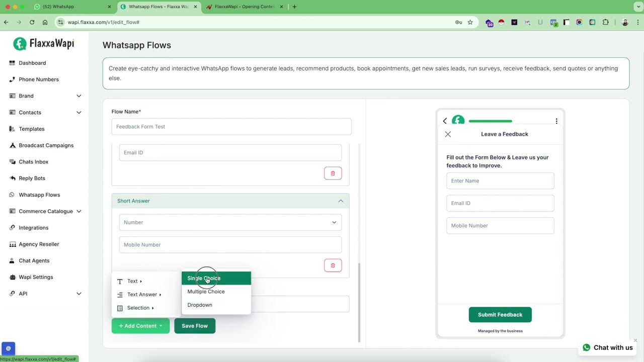
Task: Expand the Commerce Catalogue submenu
Action: point(79,211)
